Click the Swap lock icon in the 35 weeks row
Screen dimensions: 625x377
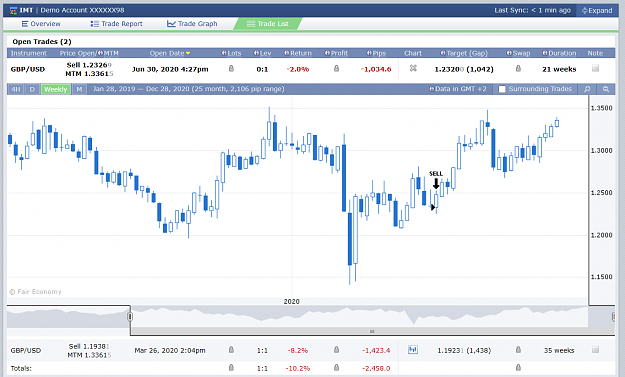click(x=518, y=350)
